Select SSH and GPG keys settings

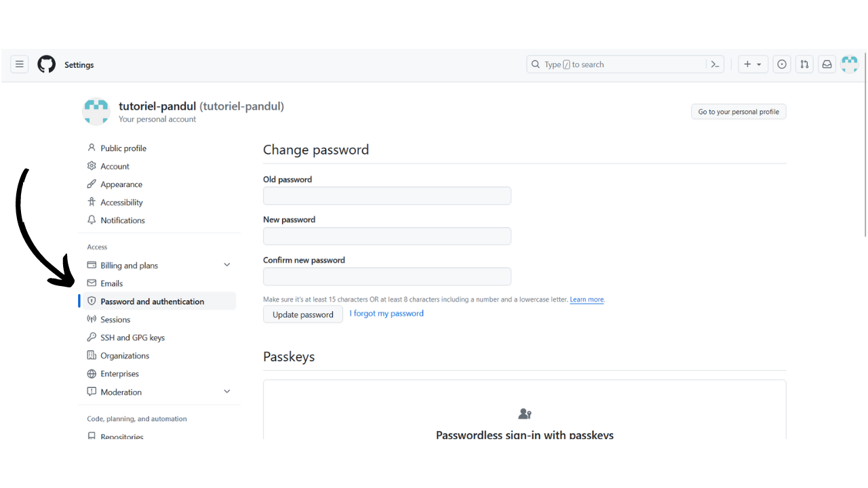[132, 337]
